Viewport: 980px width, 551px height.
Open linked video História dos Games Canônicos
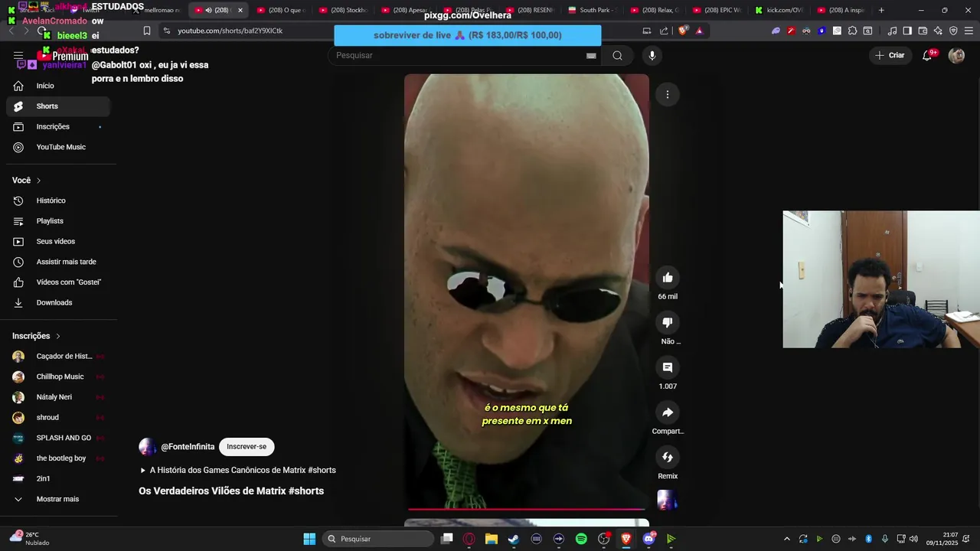click(238, 470)
